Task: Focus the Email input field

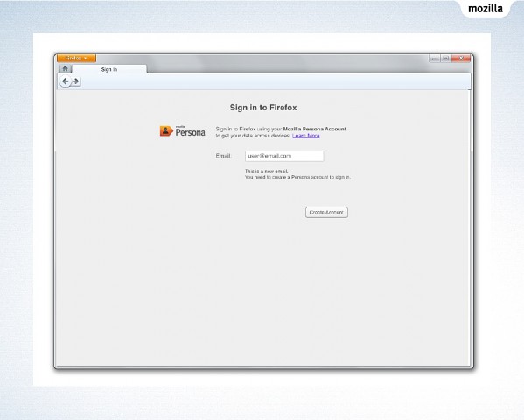Action: coord(284,156)
